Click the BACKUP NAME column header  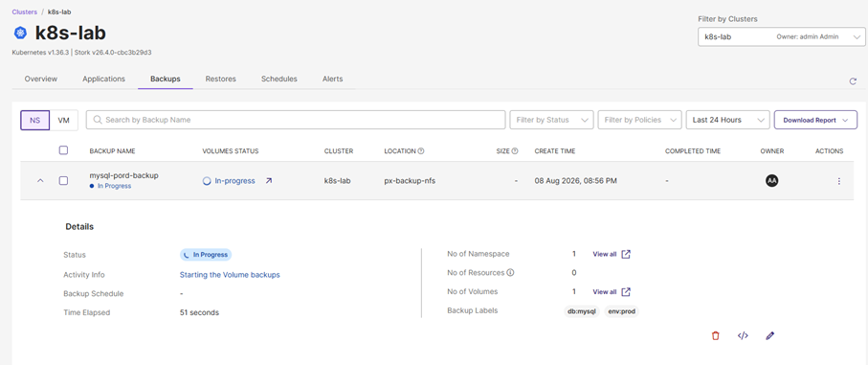(112, 151)
